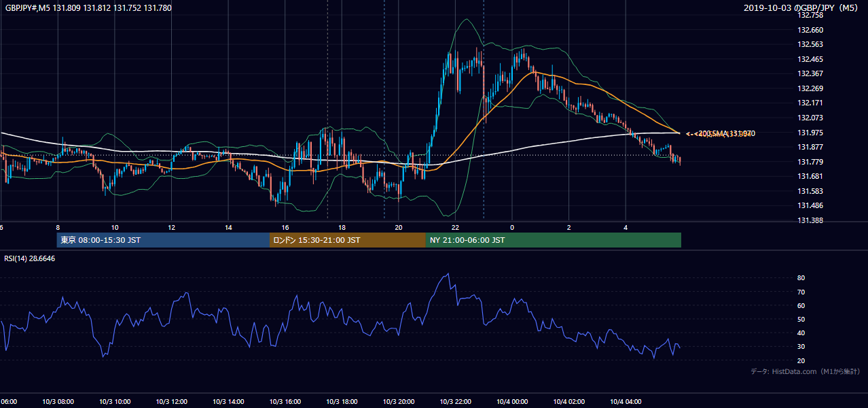Screen dimensions: 868x408
Task: Click price axis label 131.681
Action: (810, 176)
